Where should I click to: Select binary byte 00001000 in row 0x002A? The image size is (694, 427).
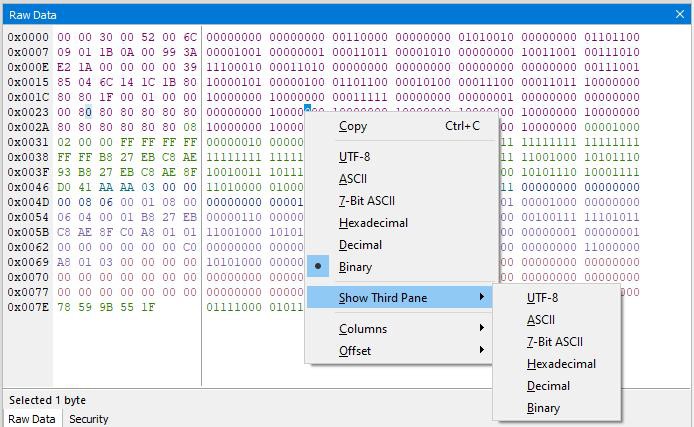click(x=612, y=127)
